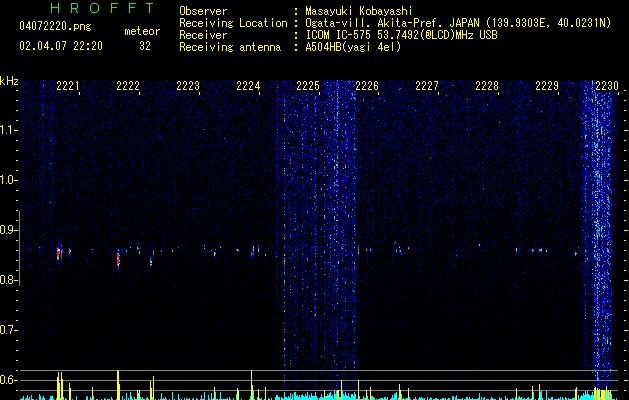Click the 2223 time marker
The image size is (629, 400).
point(188,86)
